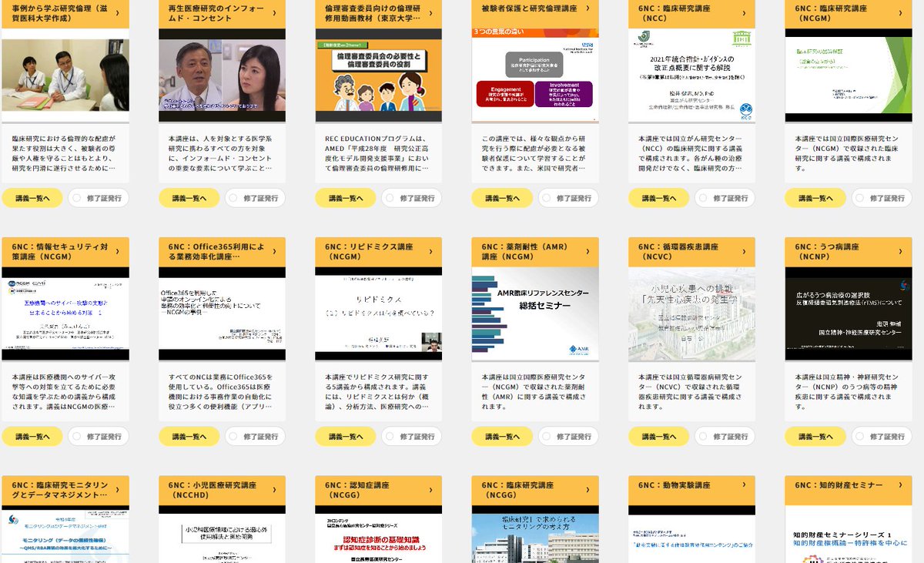The image size is (924, 563).
Task: Click the 6NC：臨床研究講座（NCGM） green slide thumbnail
Action: coord(849,75)
